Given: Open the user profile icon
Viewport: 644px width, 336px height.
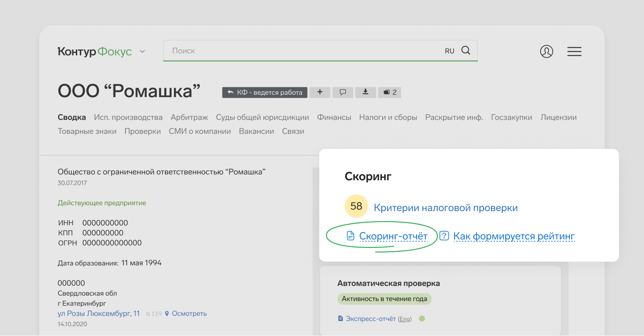Looking at the screenshot, I should [546, 51].
